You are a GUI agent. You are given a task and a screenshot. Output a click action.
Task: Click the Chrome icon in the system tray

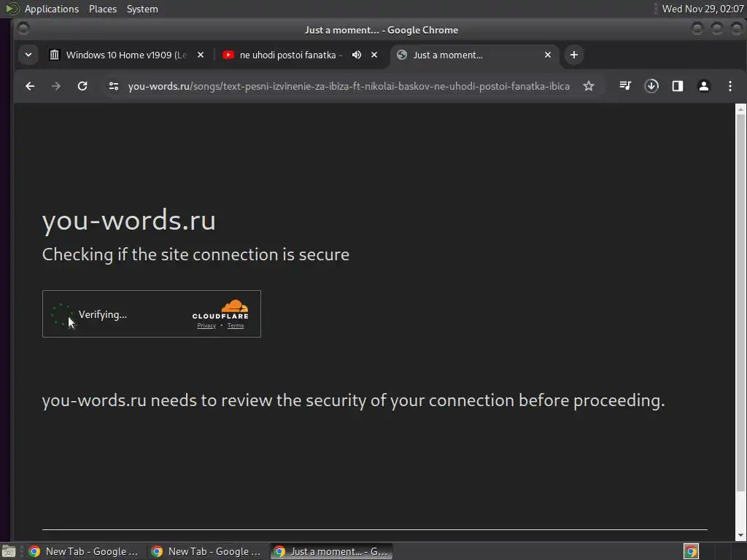691,551
